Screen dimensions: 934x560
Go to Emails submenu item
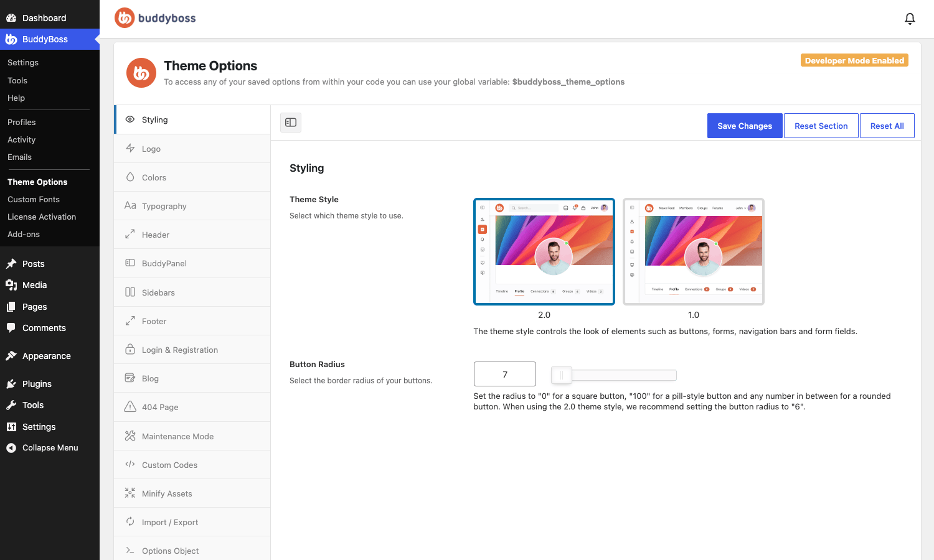coord(20,157)
